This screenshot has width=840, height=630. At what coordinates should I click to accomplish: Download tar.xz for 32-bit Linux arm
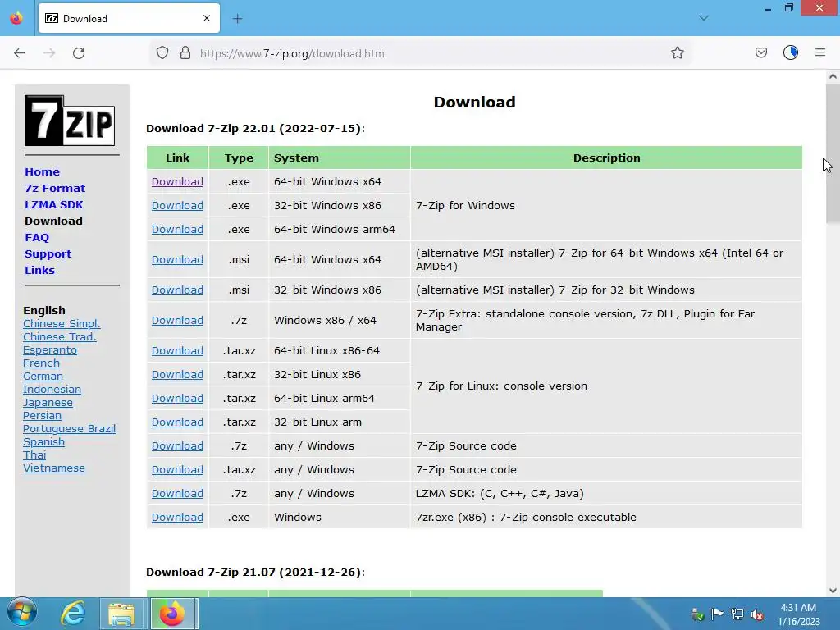[x=177, y=422]
